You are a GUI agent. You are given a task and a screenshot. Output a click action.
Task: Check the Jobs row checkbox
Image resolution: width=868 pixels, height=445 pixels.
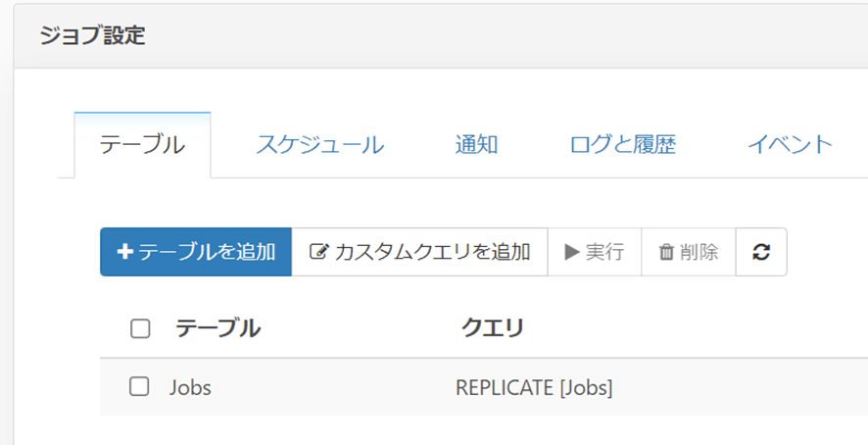tap(140, 387)
